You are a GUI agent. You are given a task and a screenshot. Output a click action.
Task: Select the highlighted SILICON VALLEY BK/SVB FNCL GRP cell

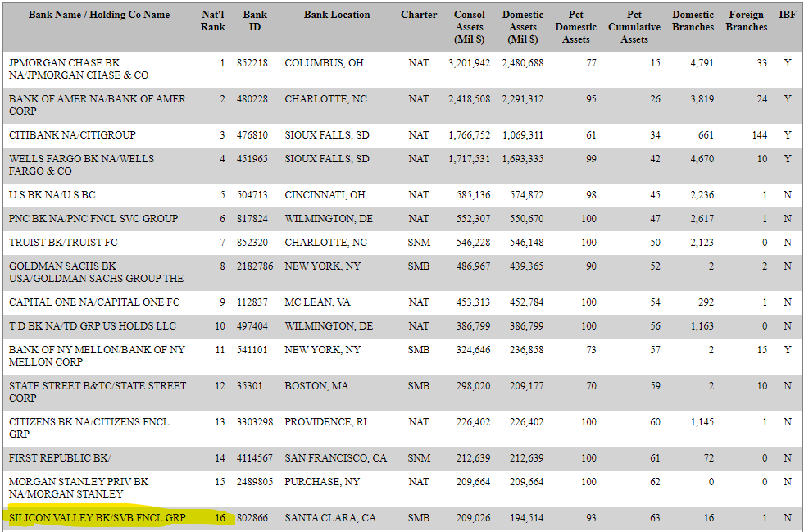coord(98,518)
